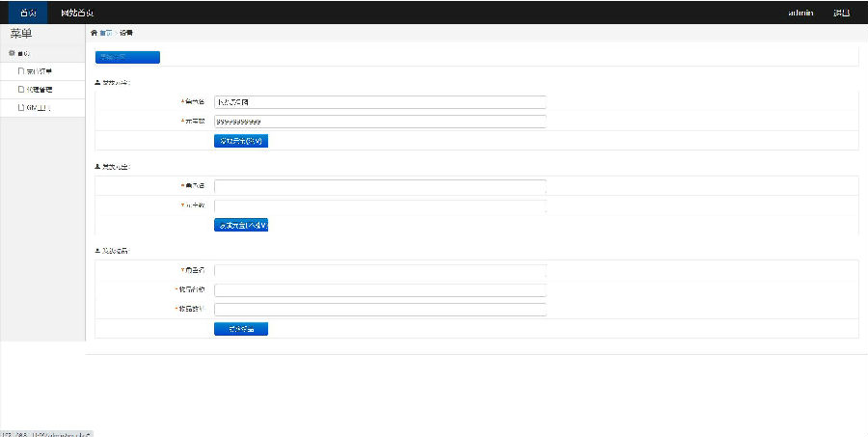Click the gear icon in sidebar menu
This screenshot has width=868, height=437.
point(12,53)
